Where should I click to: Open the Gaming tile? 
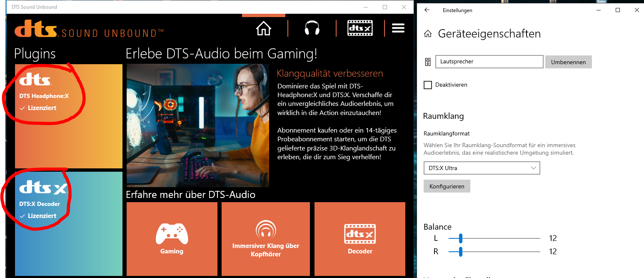pyautogui.click(x=172, y=239)
